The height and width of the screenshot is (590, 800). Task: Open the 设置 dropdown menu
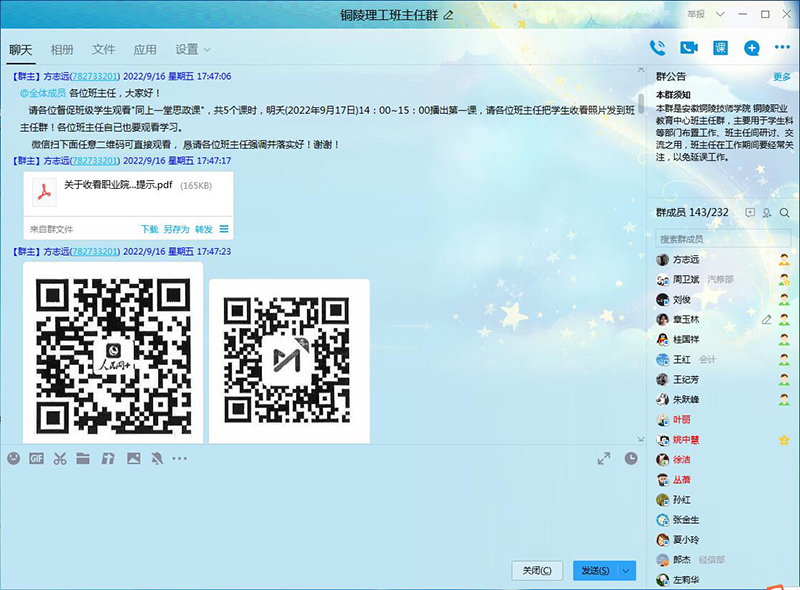(192, 50)
